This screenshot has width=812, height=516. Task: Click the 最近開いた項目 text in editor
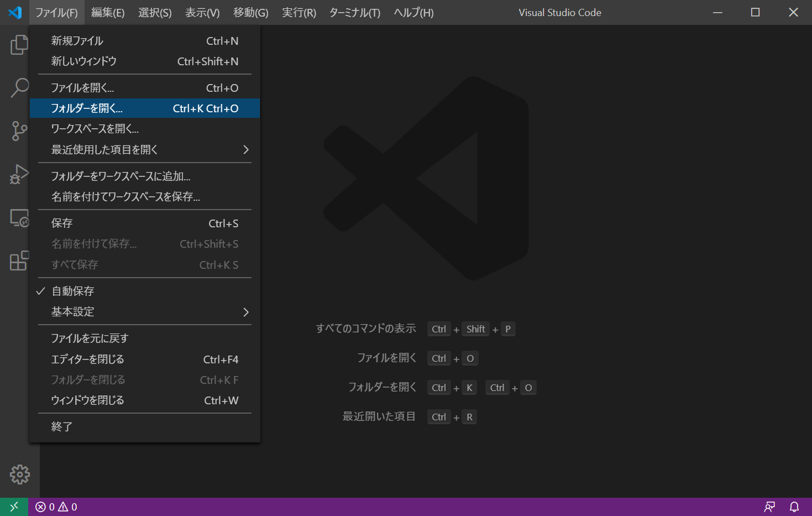coord(379,416)
